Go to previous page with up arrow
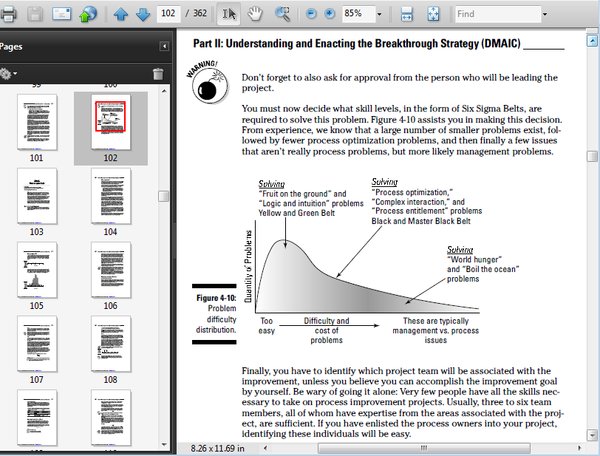Screen dimensions: 600x456 pyautogui.click(x=121, y=15)
